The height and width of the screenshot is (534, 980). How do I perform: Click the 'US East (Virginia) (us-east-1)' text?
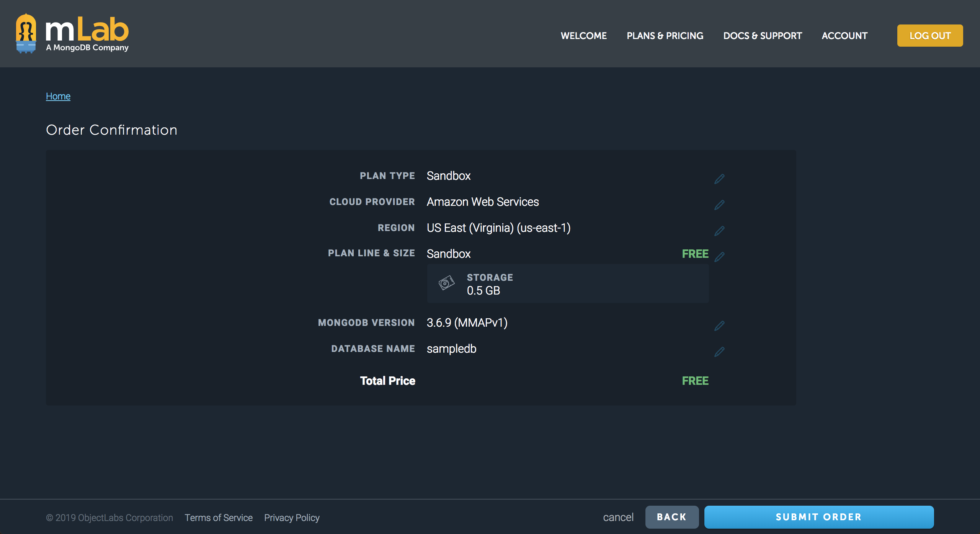click(x=498, y=228)
